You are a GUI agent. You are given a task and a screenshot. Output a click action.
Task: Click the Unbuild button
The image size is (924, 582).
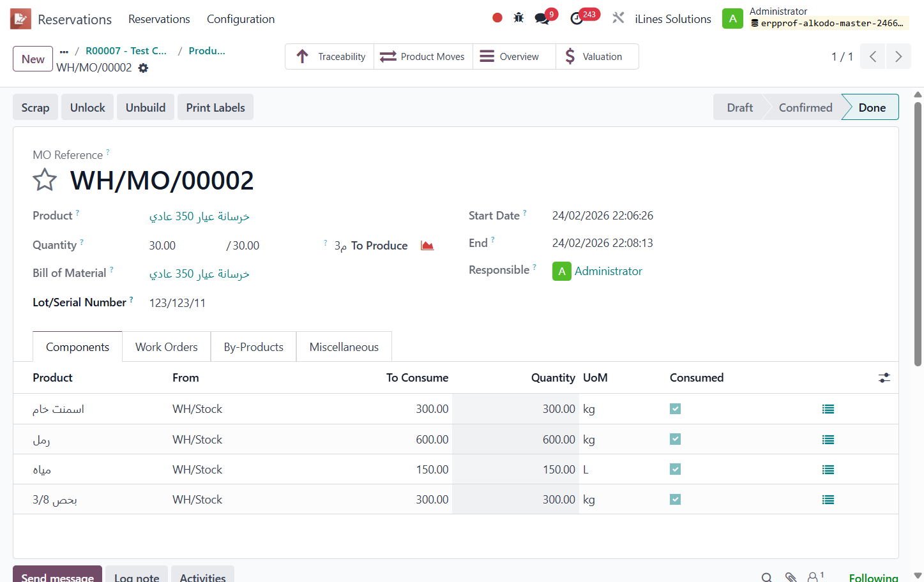pyautogui.click(x=146, y=107)
